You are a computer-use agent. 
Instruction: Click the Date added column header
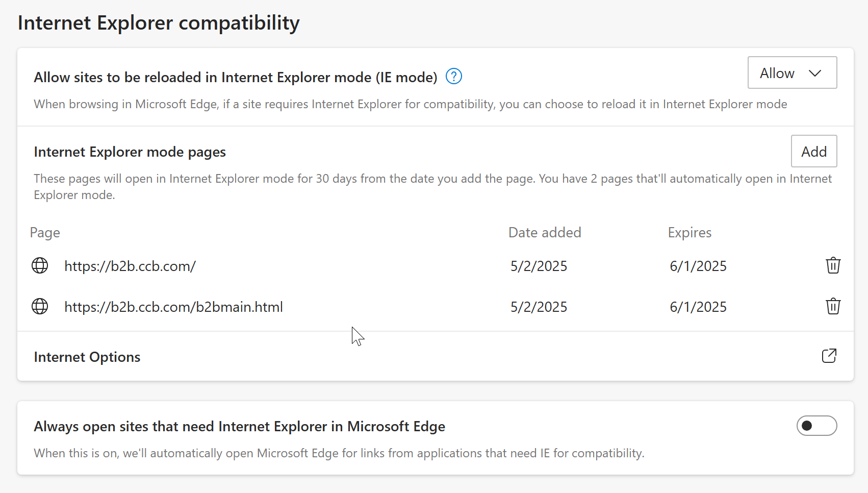click(545, 233)
